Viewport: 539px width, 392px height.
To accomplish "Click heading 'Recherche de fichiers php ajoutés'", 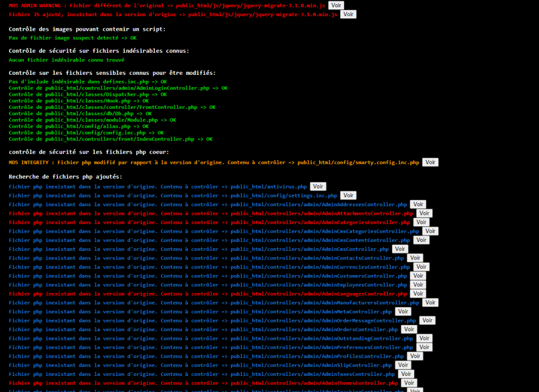I will point(65,177).
